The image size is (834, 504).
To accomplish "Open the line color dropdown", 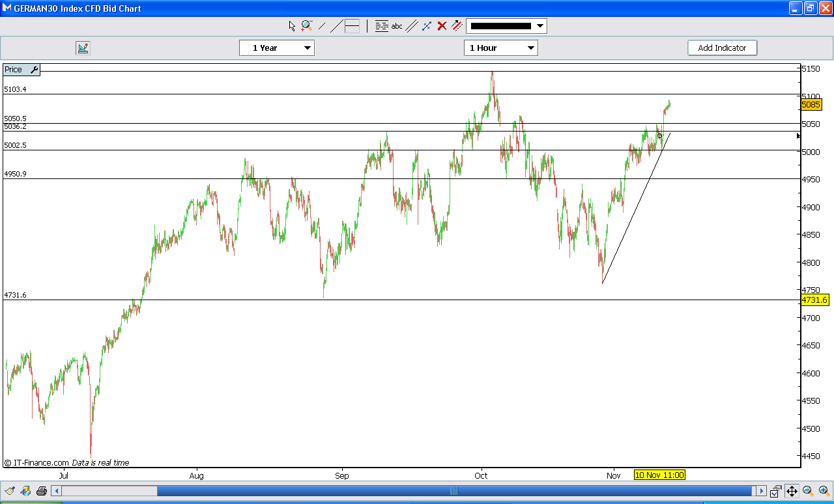I will [540, 26].
